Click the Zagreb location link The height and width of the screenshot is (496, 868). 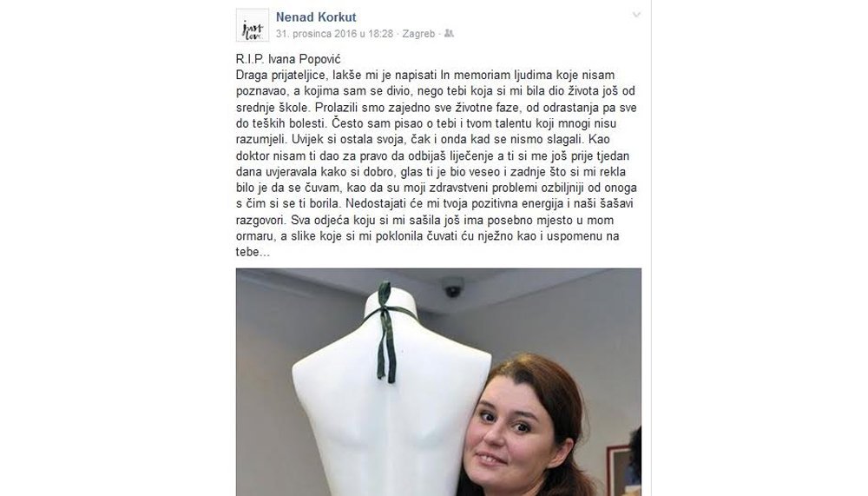pos(418,33)
